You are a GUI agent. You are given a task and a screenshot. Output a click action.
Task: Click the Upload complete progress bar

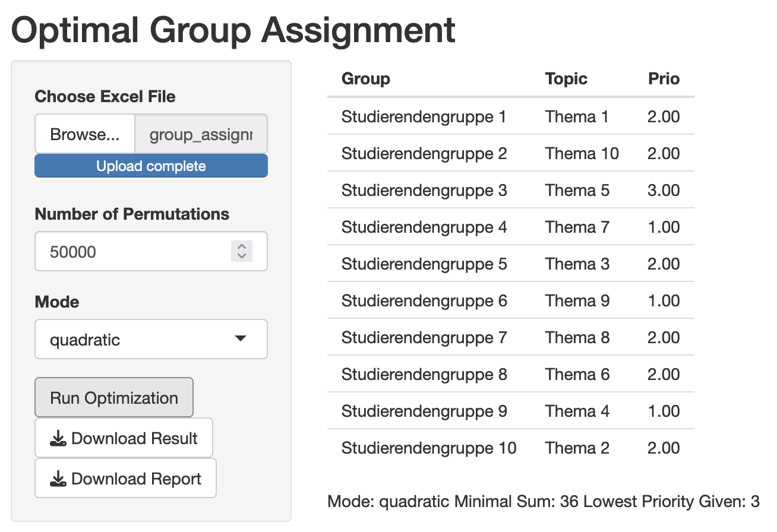point(151,166)
